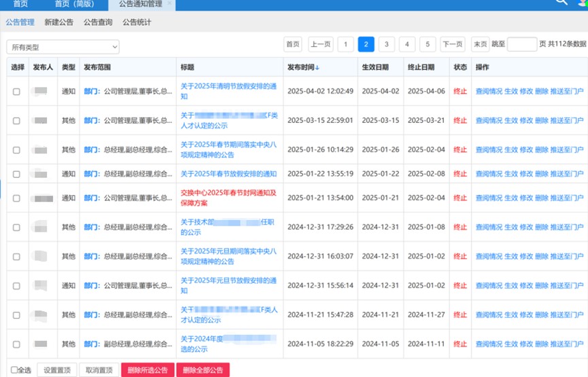Toggle the 全选 checkbox
Viewport: 588px width, 377px height.
(x=15, y=370)
